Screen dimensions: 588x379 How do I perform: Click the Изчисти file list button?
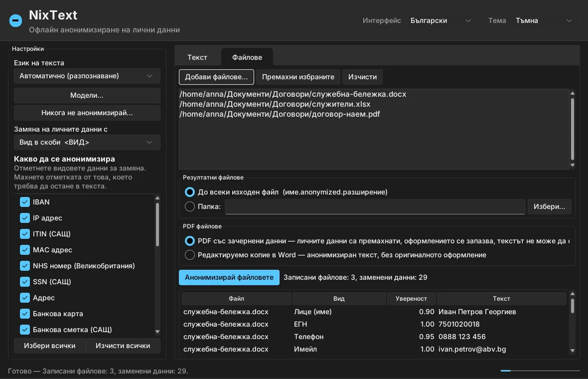362,77
